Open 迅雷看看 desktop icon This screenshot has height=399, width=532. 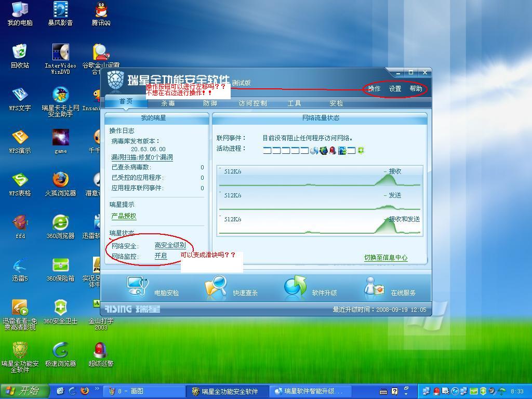pos(20,315)
